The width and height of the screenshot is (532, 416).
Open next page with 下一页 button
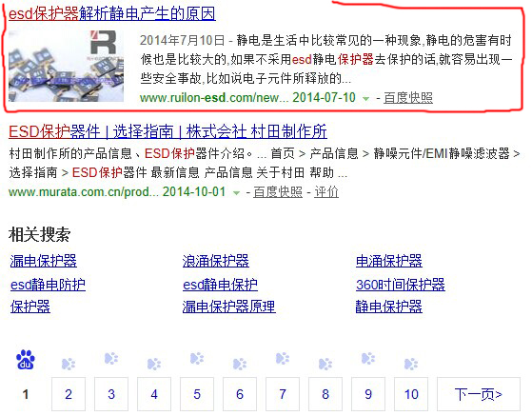479,394
